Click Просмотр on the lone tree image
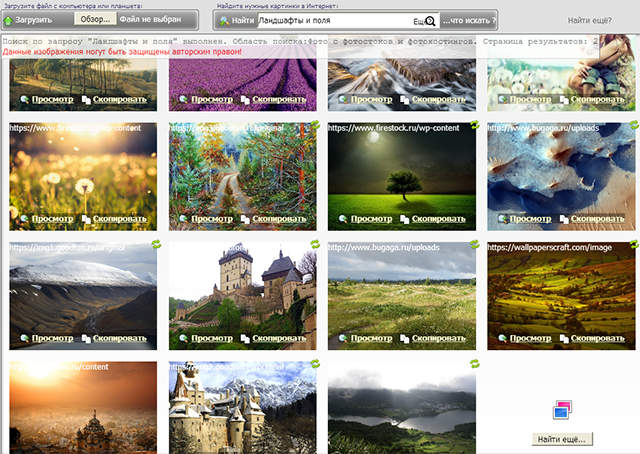Viewport: 640px width, 454px height. pos(371,219)
